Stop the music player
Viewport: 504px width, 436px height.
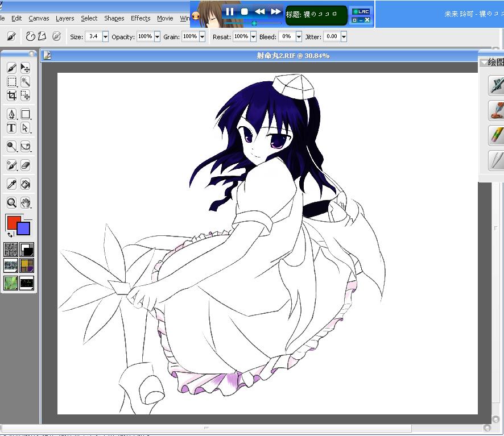(x=245, y=12)
